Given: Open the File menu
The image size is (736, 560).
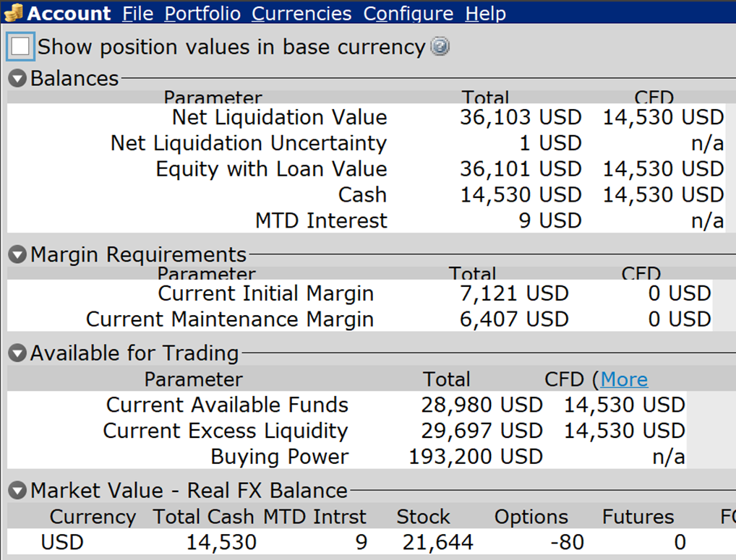Looking at the screenshot, I should coord(137,14).
